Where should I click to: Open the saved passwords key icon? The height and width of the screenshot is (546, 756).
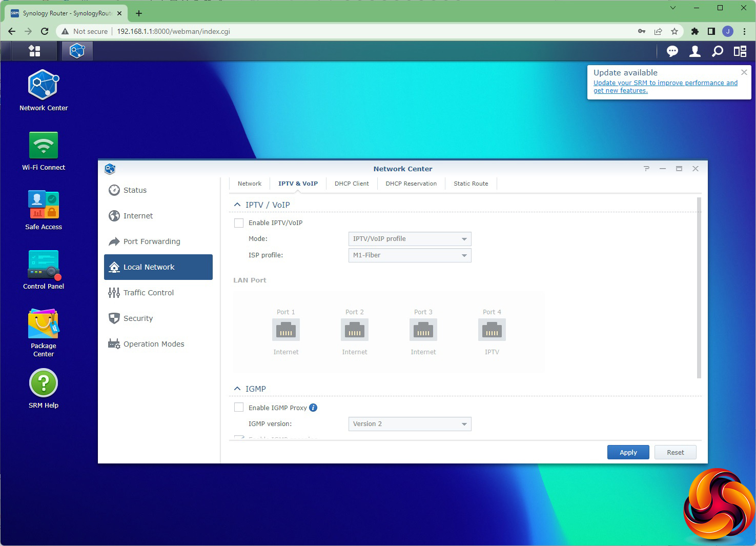642,31
